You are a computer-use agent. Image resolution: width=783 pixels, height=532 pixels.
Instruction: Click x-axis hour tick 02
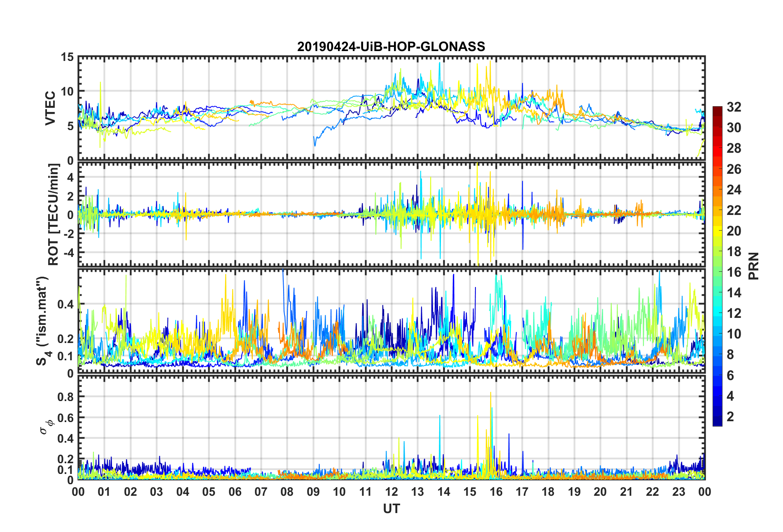coord(130,492)
